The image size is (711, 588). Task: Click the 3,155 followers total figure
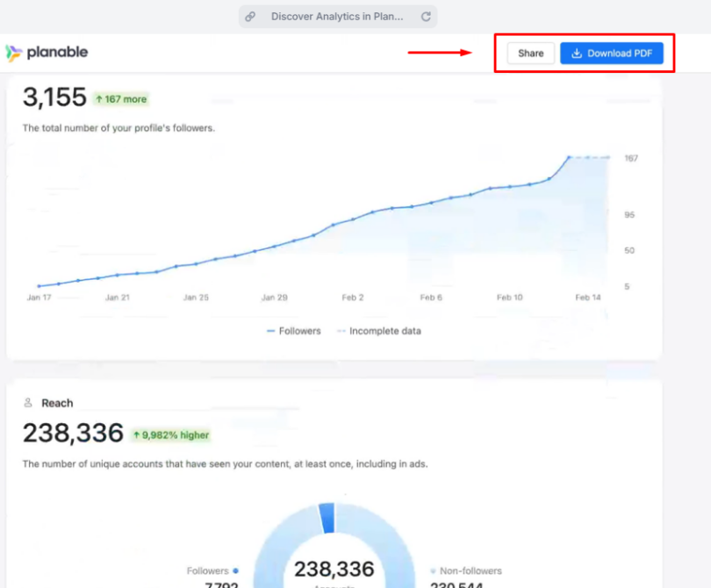click(x=53, y=97)
